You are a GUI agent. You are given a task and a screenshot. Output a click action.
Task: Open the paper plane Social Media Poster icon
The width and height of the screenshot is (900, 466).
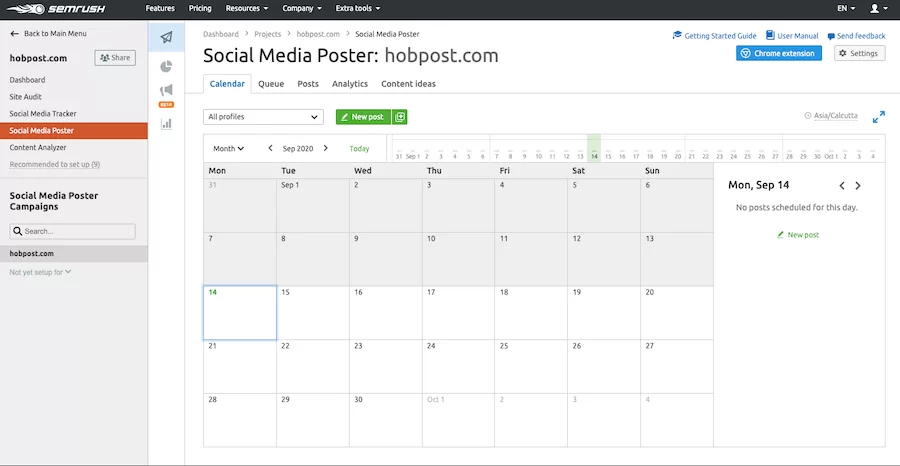[166, 38]
